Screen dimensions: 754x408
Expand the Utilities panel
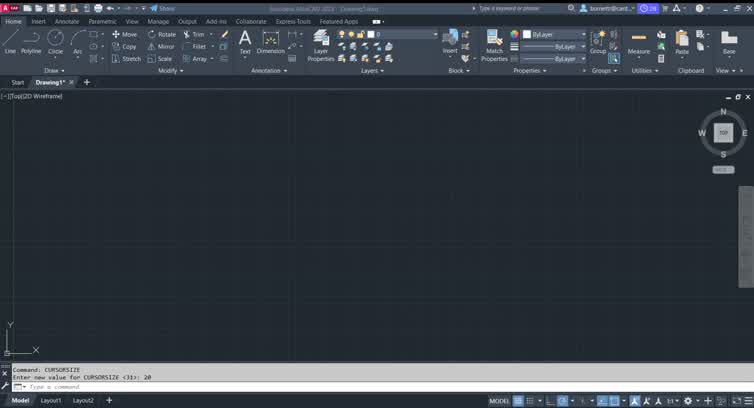pos(644,70)
